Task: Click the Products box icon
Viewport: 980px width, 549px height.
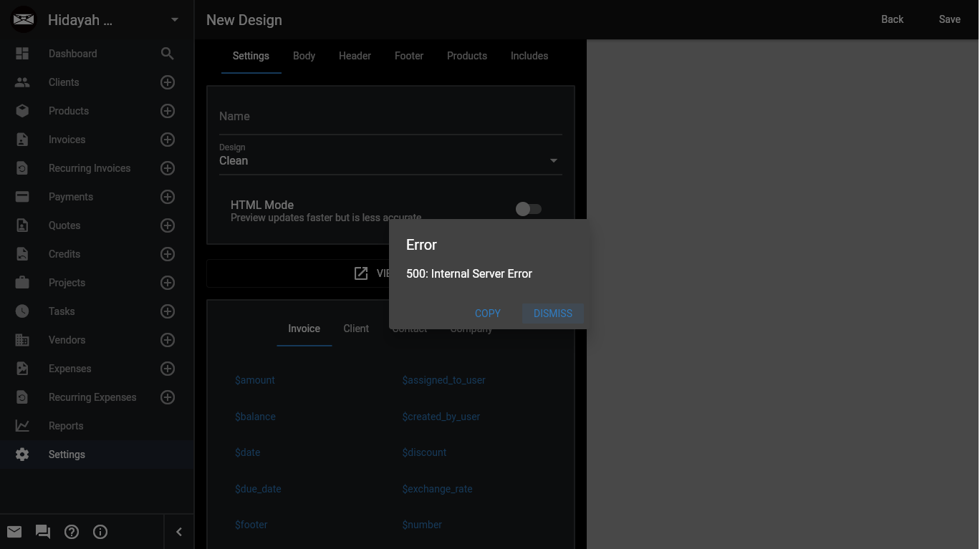Action: point(22,111)
